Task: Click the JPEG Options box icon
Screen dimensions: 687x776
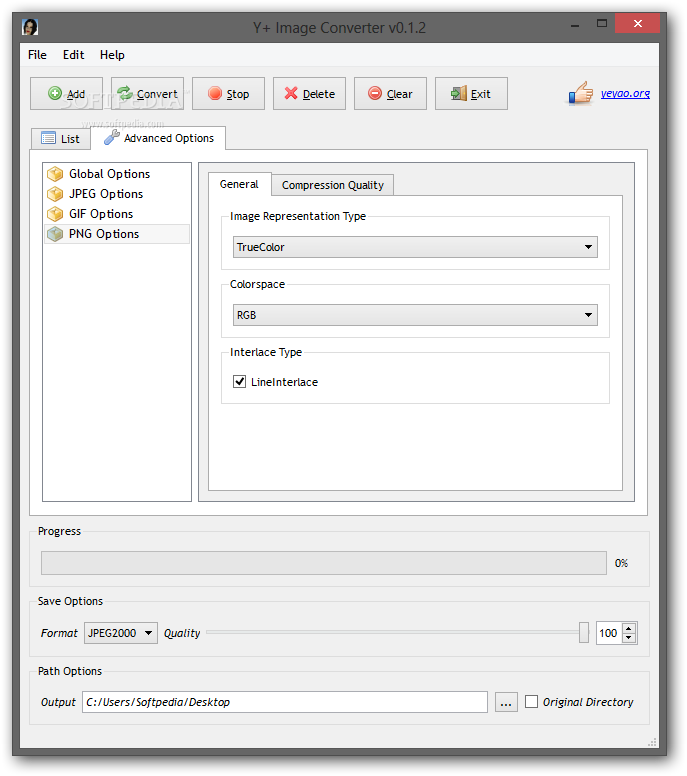Action: point(55,194)
